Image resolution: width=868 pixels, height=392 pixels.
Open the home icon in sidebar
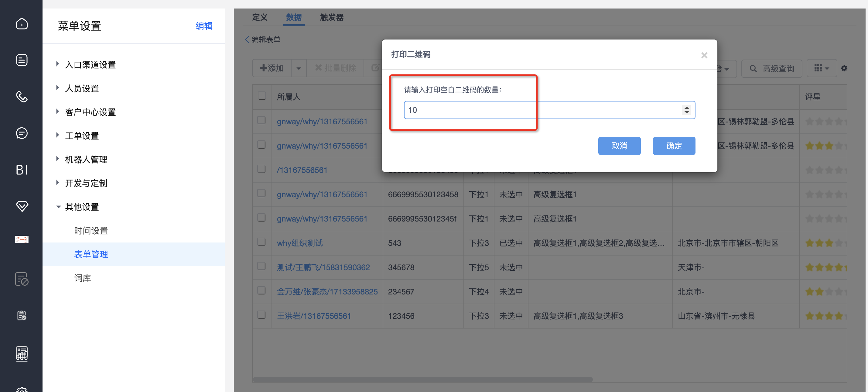pos(22,24)
